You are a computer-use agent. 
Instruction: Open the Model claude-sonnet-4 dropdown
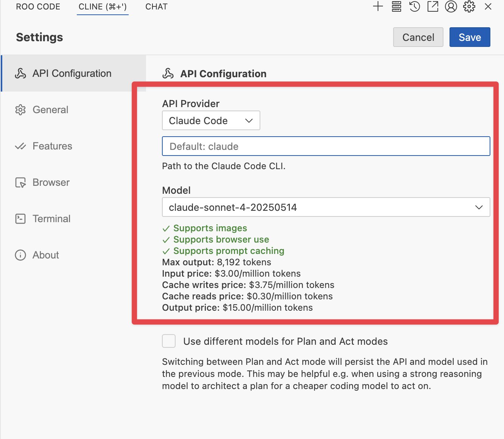coord(326,207)
